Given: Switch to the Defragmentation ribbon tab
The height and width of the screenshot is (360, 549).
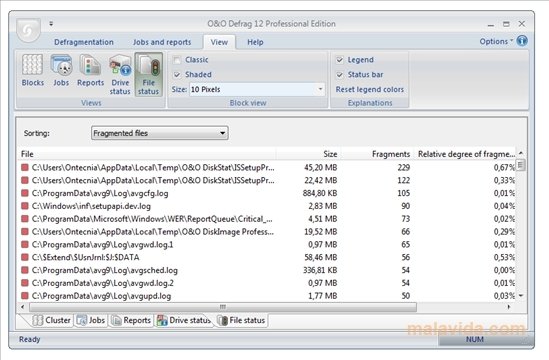Looking at the screenshot, I should pos(84,42).
